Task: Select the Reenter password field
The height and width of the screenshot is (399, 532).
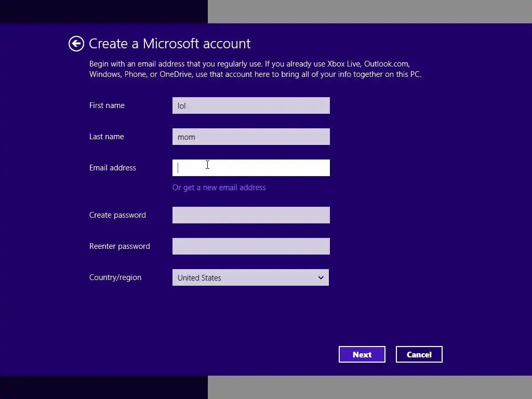Action: 251,246
